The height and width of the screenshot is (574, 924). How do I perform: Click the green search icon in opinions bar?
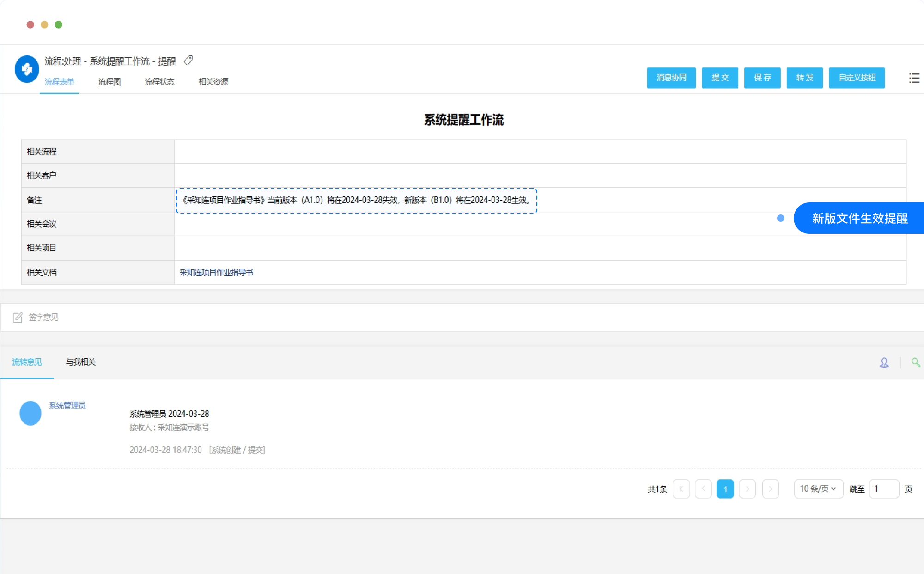pyautogui.click(x=915, y=363)
